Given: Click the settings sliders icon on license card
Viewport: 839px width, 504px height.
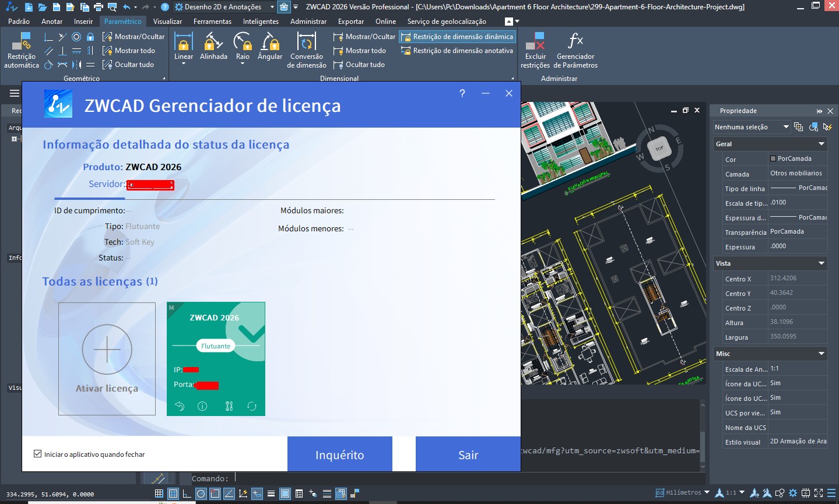Looking at the screenshot, I should point(229,406).
